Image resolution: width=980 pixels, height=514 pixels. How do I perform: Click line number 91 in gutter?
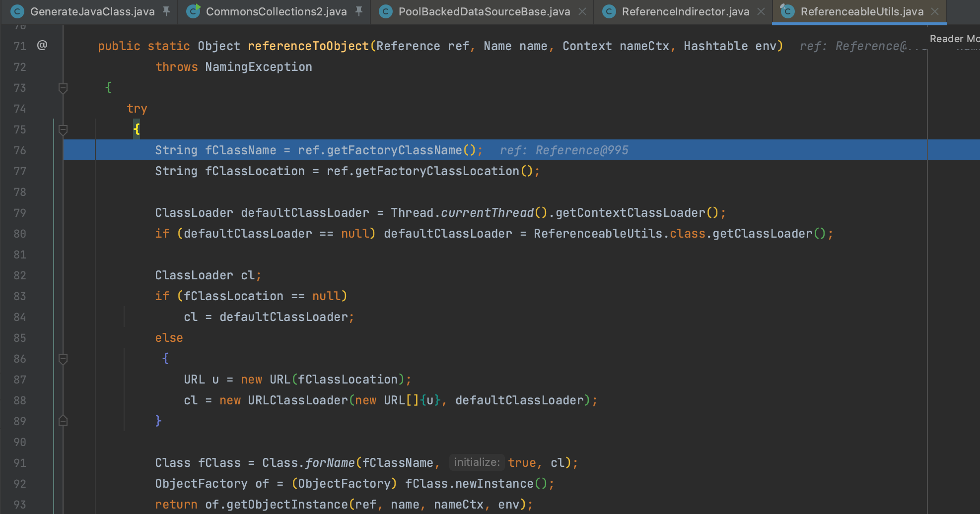pos(20,463)
